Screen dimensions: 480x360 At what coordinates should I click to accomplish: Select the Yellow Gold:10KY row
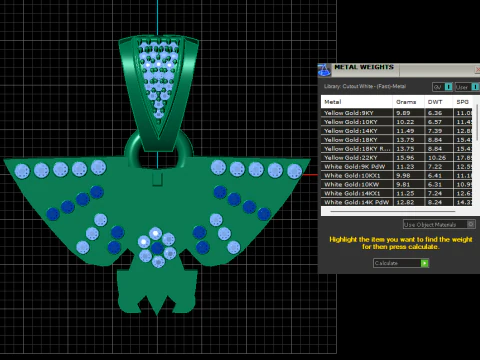coord(397,122)
